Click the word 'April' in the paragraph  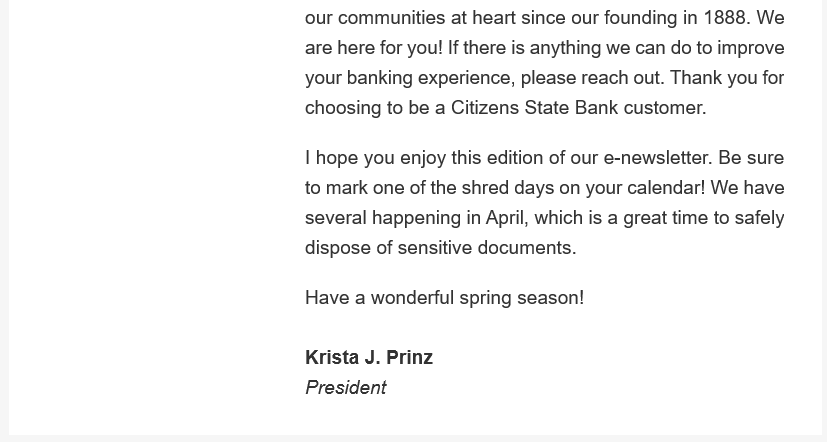(x=505, y=218)
